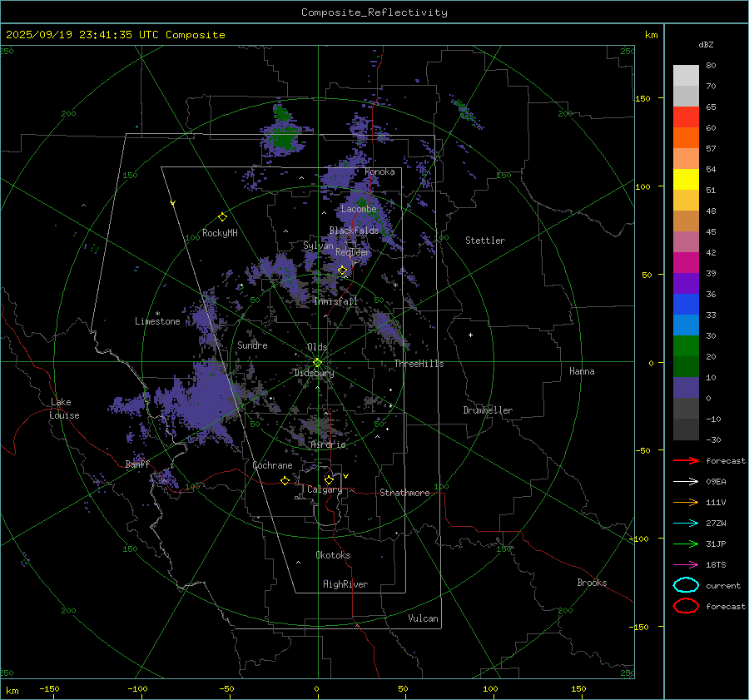This screenshot has height=700, width=749.
Task: Select the Stettler town label
Action: pyautogui.click(x=484, y=241)
